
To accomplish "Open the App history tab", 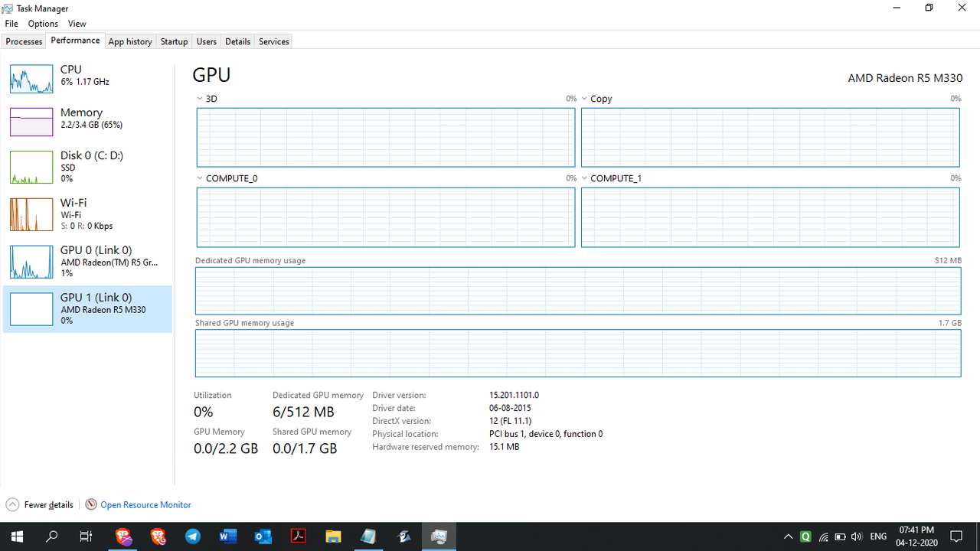I will coord(130,41).
